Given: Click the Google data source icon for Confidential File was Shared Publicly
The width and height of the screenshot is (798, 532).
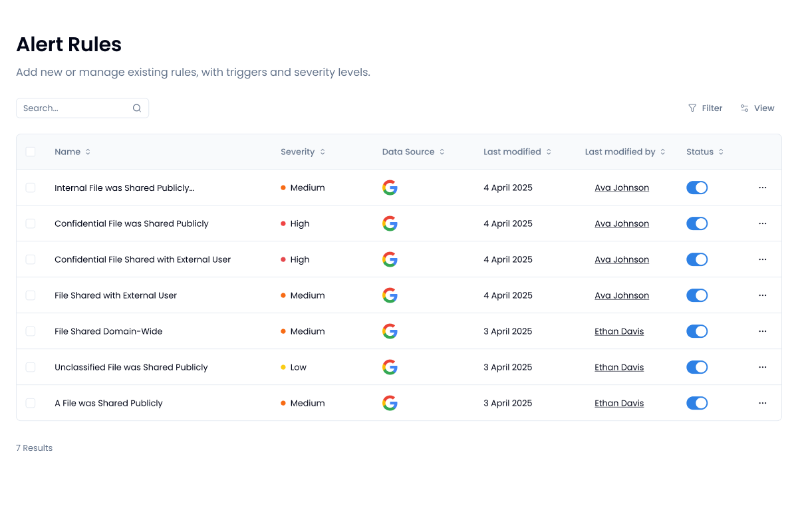Looking at the screenshot, I should click(390, 223).
